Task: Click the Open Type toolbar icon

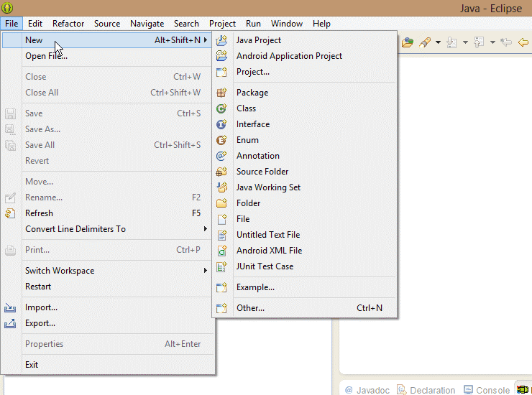Action: click(408, 42)
